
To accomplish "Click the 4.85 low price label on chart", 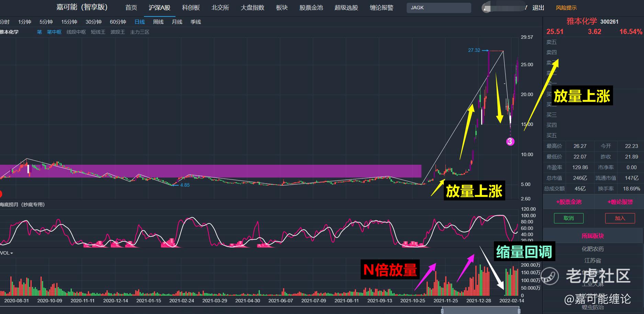I will 185,185.
